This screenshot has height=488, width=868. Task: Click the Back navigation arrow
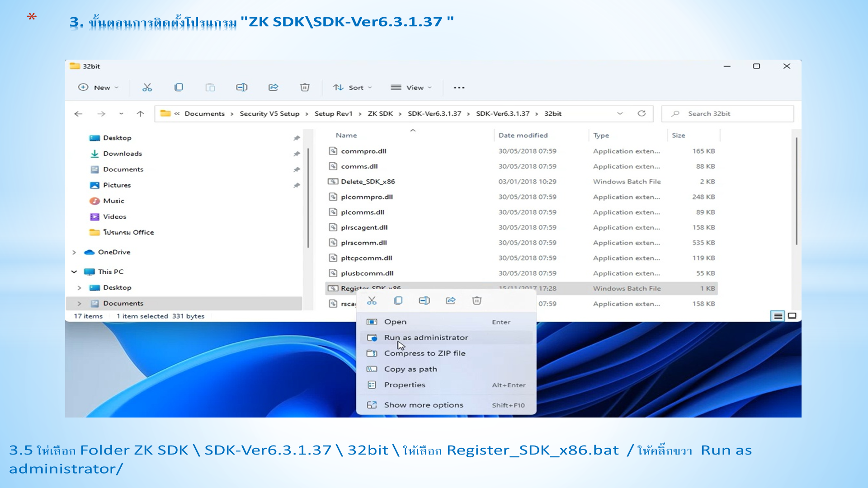[78, 114]
